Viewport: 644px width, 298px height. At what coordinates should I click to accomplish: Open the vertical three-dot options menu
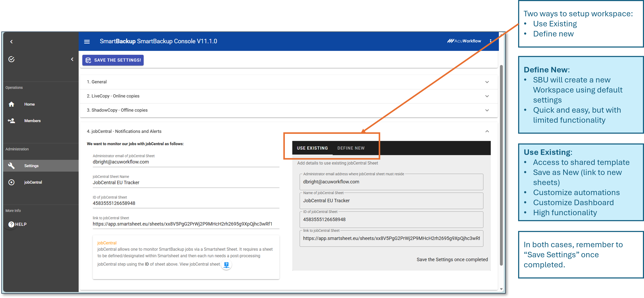(491, 41)
